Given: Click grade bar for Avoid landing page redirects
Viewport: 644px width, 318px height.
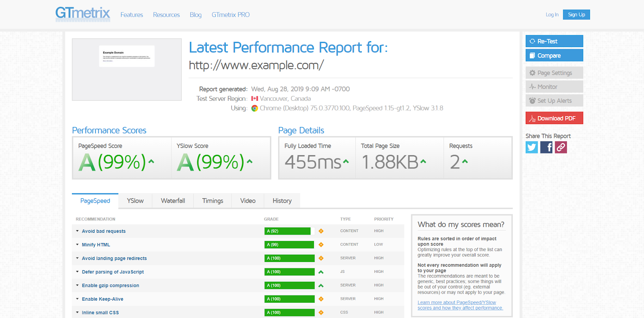Looking at the screenshot, I should [x=289, y=258].
